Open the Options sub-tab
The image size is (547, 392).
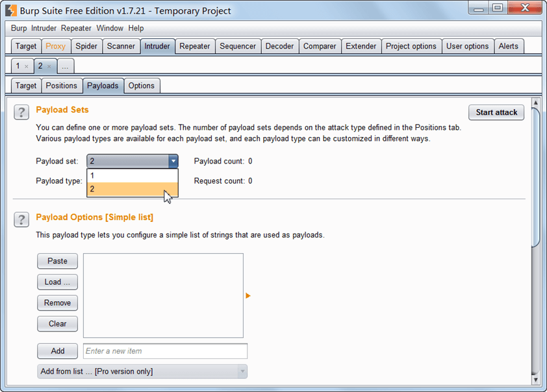click(x=141, y=86)
